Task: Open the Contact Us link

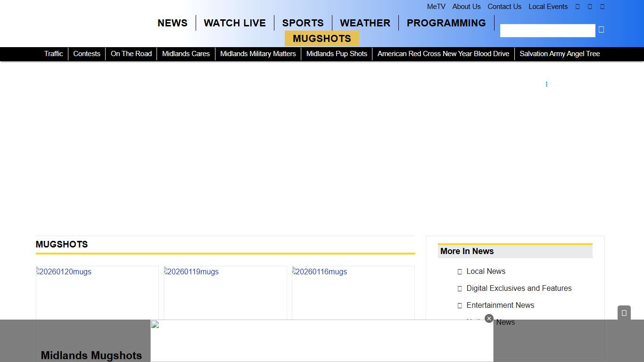Action: pyautogui.click(x=504, y=7)
